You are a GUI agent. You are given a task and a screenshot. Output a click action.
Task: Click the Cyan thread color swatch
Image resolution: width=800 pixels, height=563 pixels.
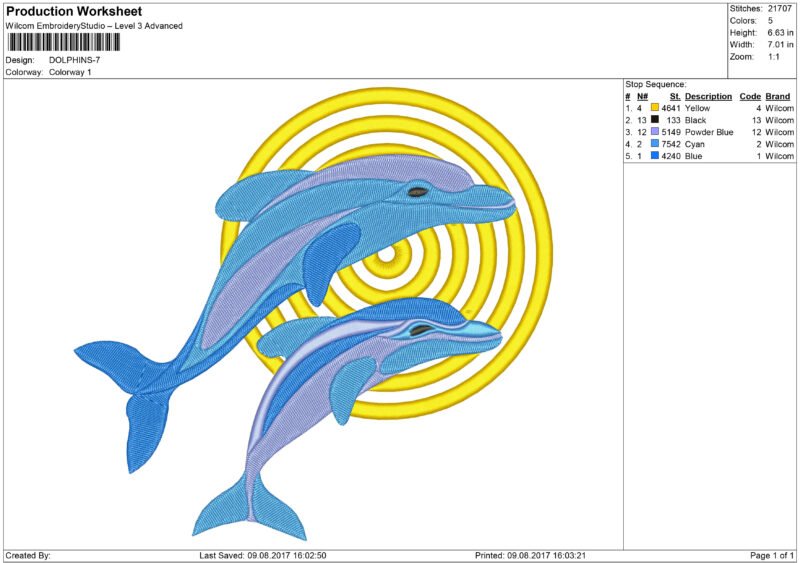click(x=655, y=143)
